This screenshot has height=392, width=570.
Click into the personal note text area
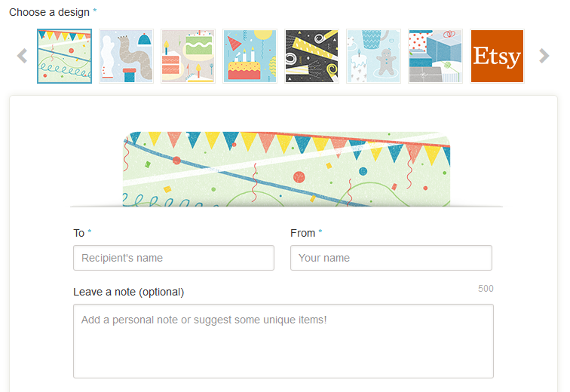283,341
